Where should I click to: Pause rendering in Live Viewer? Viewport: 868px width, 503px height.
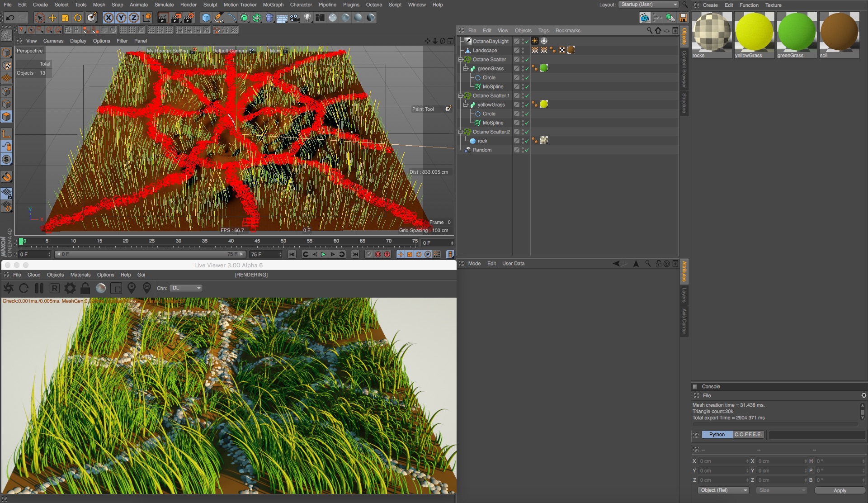pos(39,288)
